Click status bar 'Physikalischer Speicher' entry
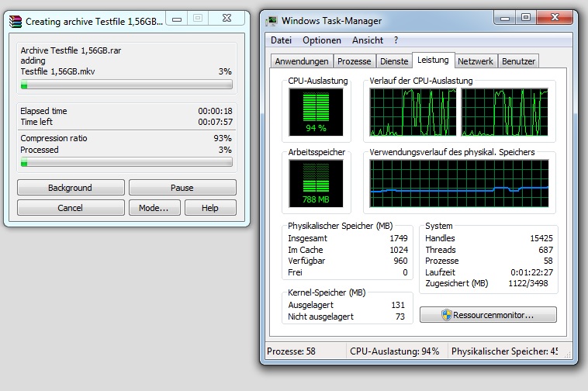 tap(504, 351)
